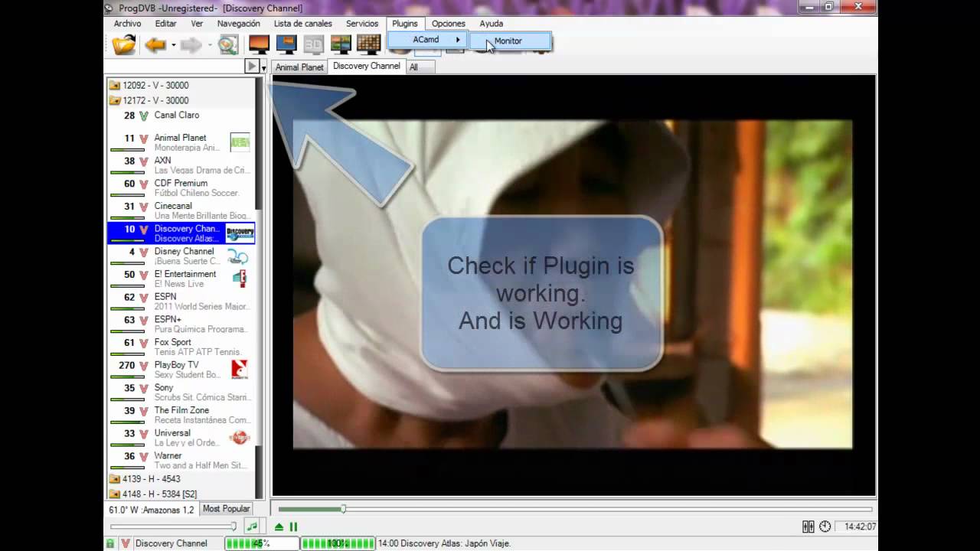Select the Warner channel

pyautogui.click(x=181, y=461)
